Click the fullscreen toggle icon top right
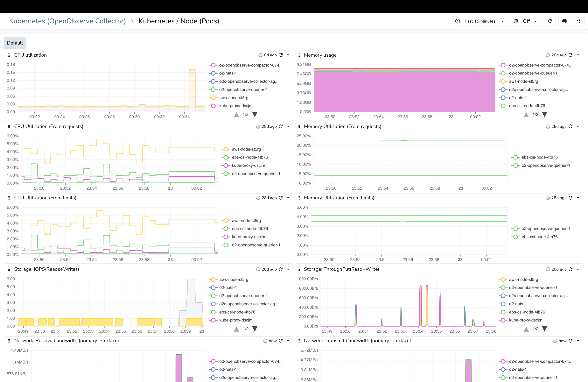This screenshot has height=382, width=588. [579, 21]
